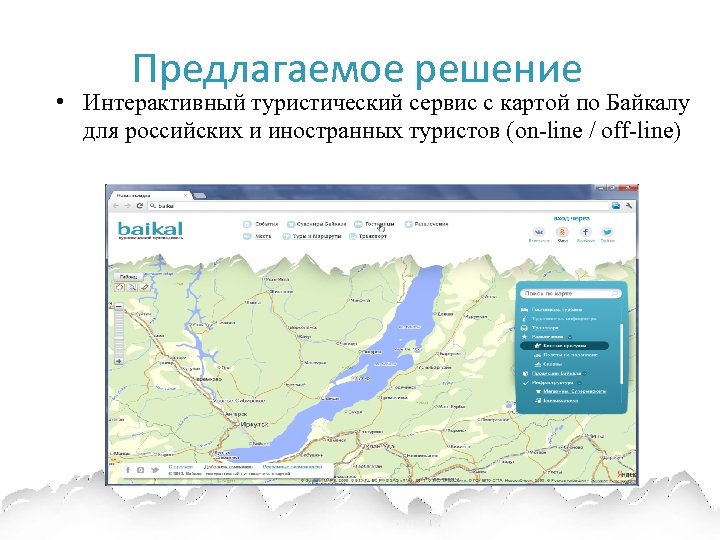Open the Сувениры Байкала menu item
Viewport: 720px width, 540px height.
321,224
